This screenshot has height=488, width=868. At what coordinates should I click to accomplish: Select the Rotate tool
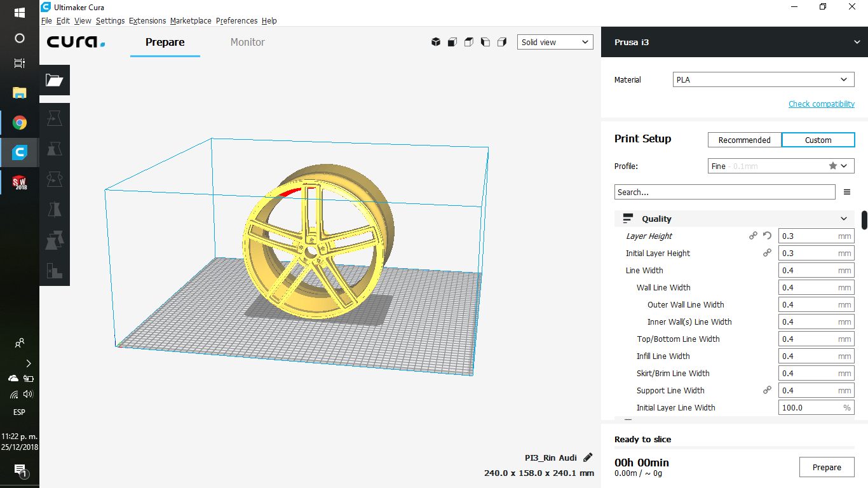point(55,180)
